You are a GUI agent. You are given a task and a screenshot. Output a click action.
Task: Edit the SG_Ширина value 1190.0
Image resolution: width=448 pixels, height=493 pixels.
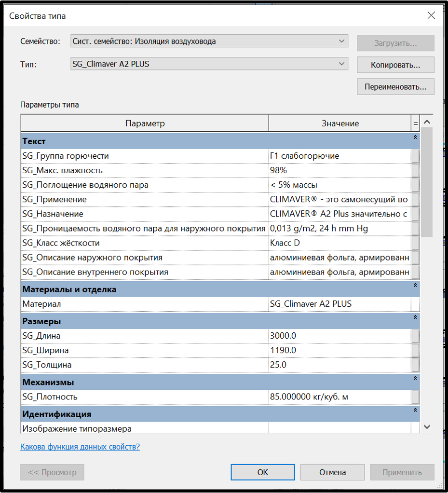point(340,350)
